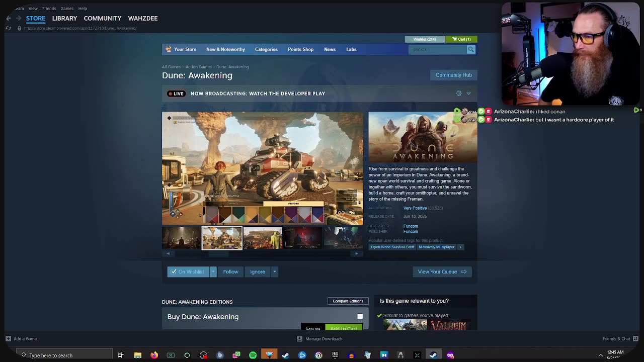Image resolution: width=644 pixels, height=362 pixels.
Task: Open the WAHZDEE profile menu
Action: tap(143, 18)
